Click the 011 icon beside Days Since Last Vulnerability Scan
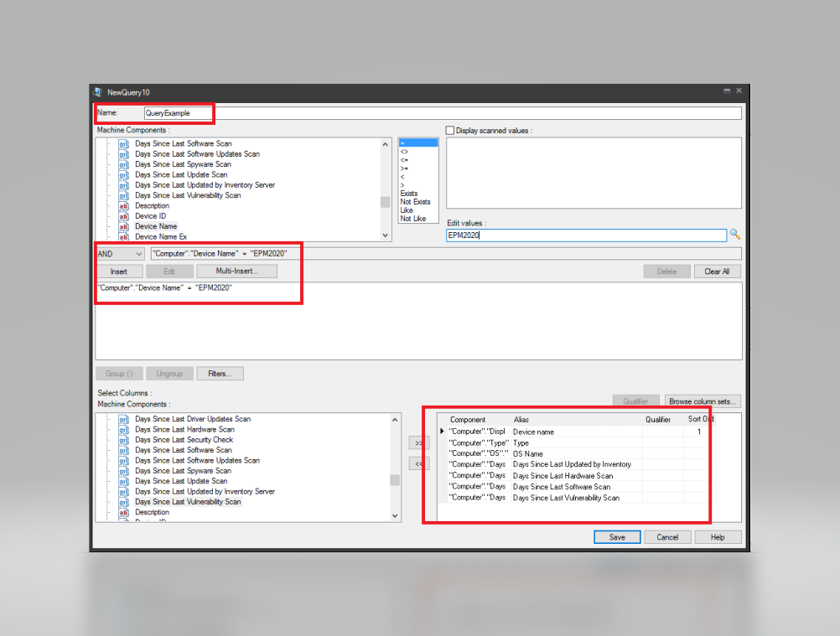Screen dimensions: 840x636 click(122, 195)
